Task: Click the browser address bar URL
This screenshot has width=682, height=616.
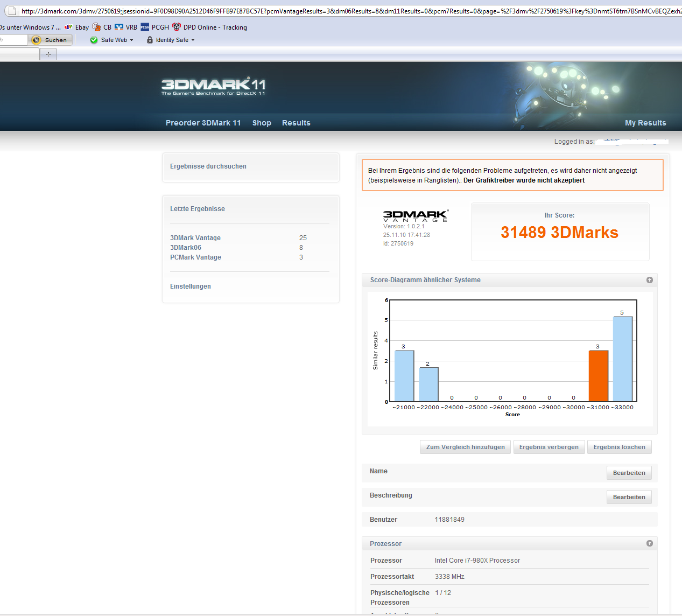Action: coord(351,11)
